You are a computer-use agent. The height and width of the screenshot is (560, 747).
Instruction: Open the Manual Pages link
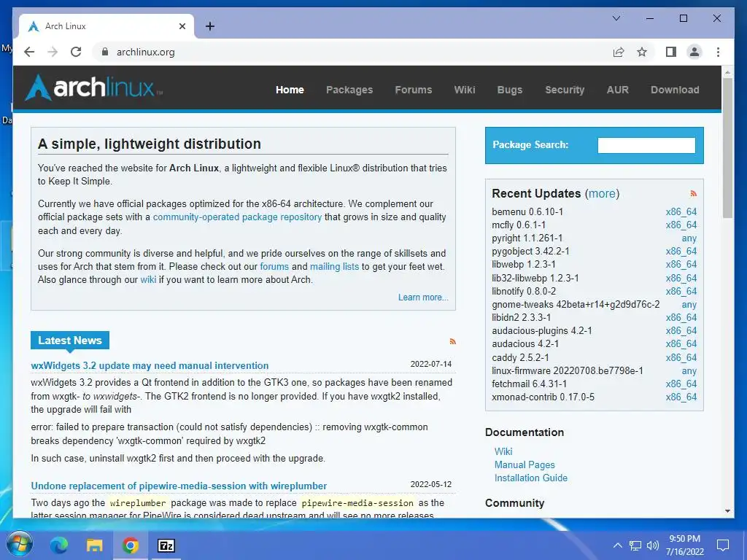(x=525, y=464)
